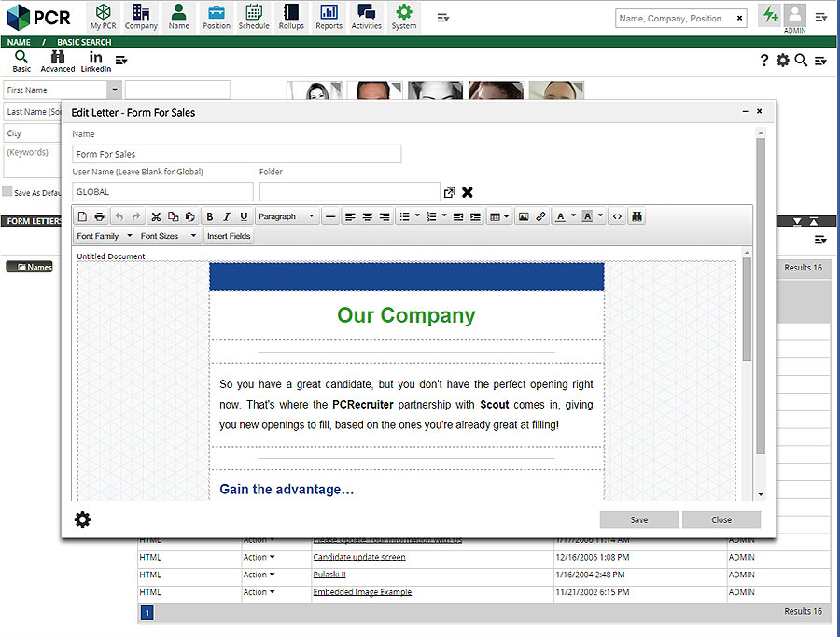Click the insert link icon
The width and height of the screenshot is (840, 637).
coord(541,216)
